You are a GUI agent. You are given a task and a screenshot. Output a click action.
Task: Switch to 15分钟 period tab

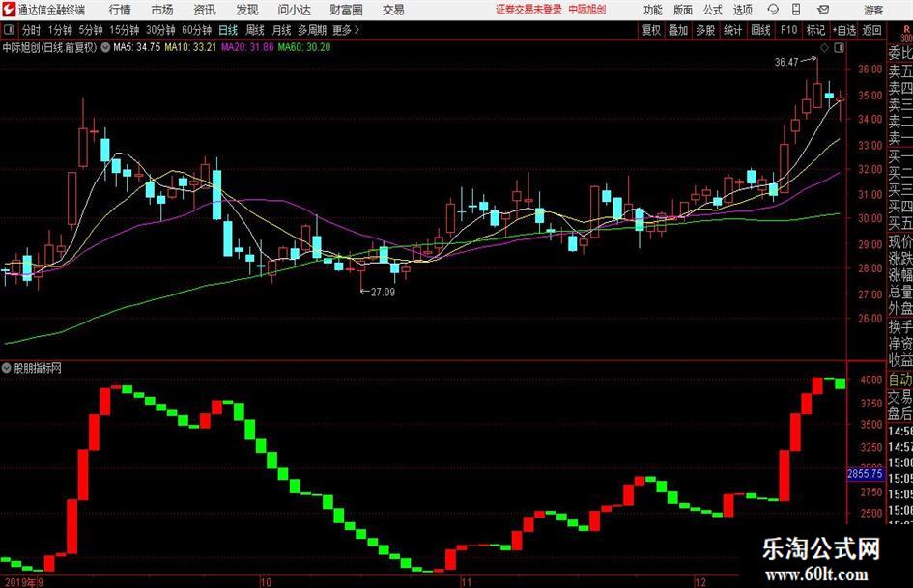click(124, 30)
